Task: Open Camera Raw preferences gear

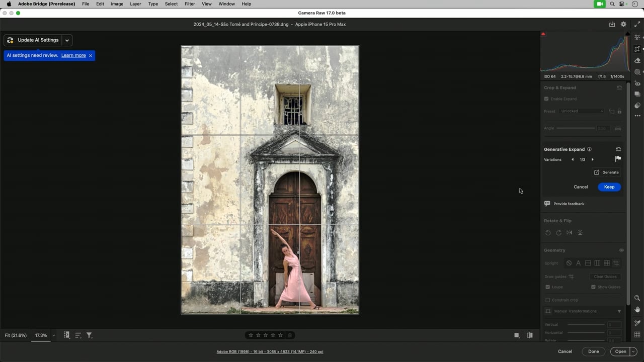Action: point(623,24)
